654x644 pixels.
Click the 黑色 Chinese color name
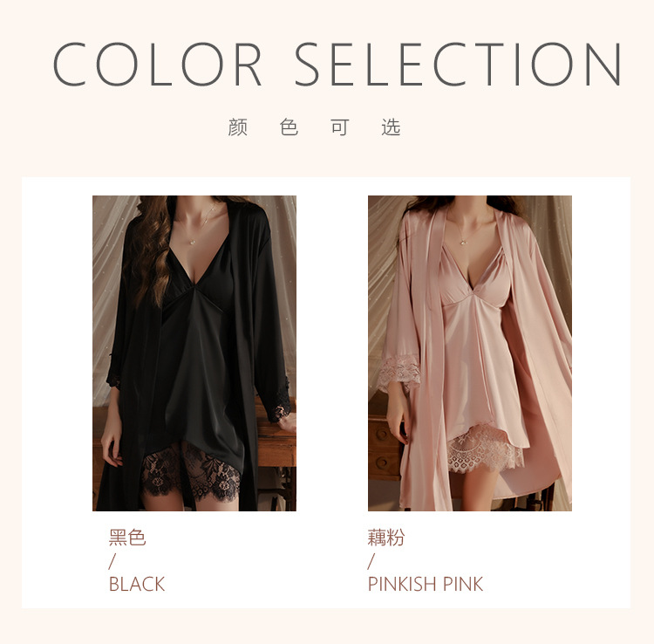[127, 538]
